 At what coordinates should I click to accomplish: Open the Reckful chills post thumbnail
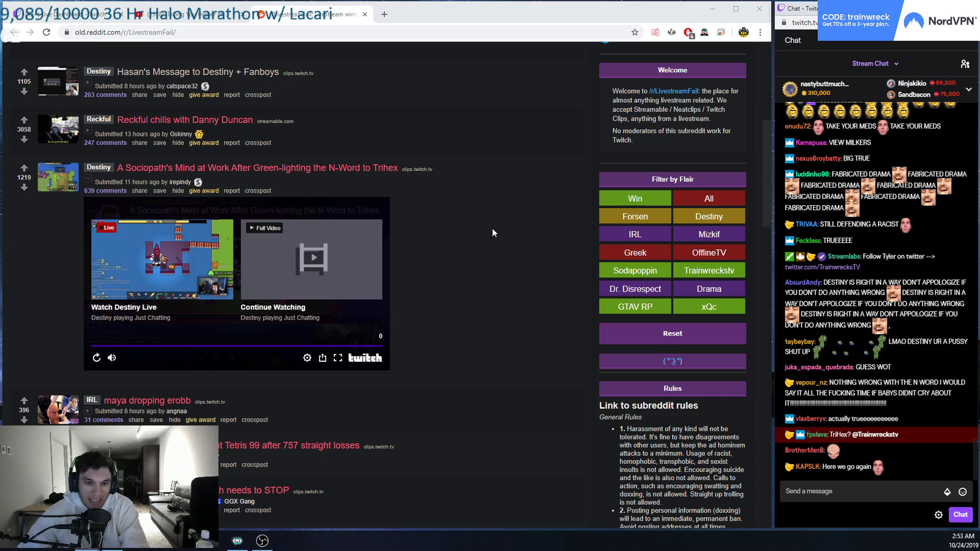click(58, 129)
